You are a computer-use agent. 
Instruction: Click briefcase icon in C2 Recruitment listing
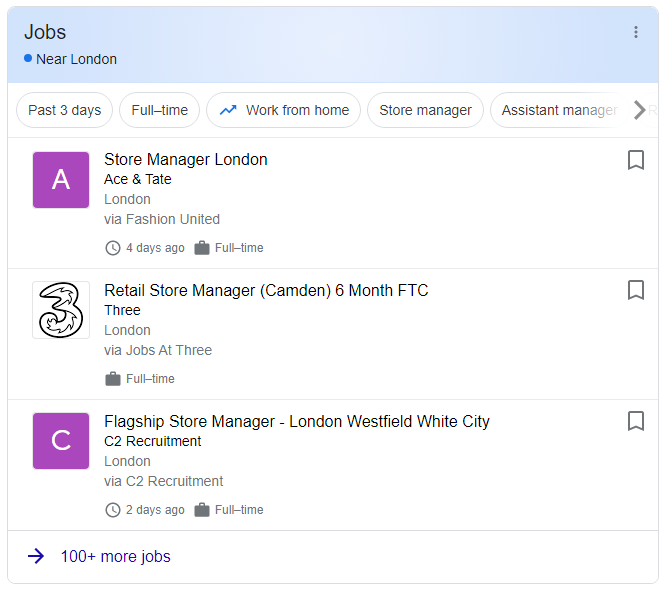click(202, 510)
